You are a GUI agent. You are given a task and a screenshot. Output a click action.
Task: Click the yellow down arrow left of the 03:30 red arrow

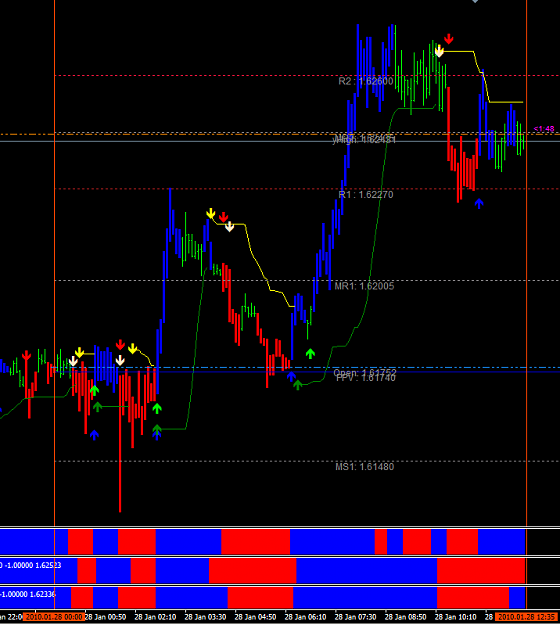210,213
